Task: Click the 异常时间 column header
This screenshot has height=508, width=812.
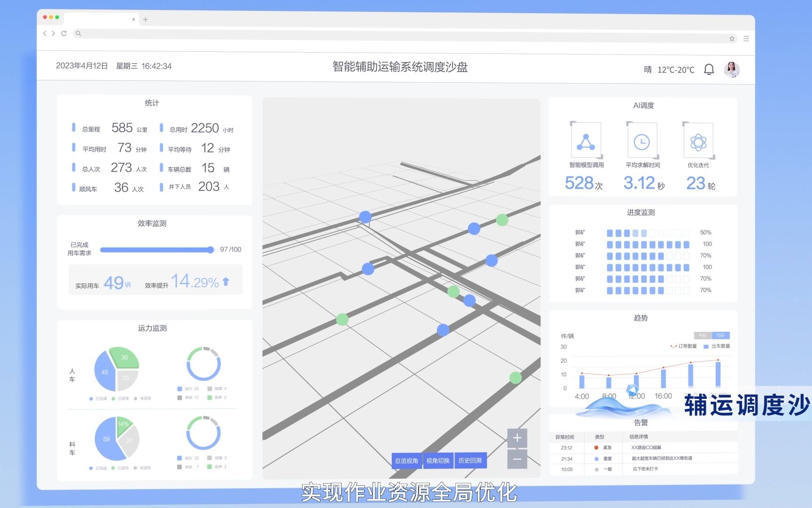Action: pos(565,437)
